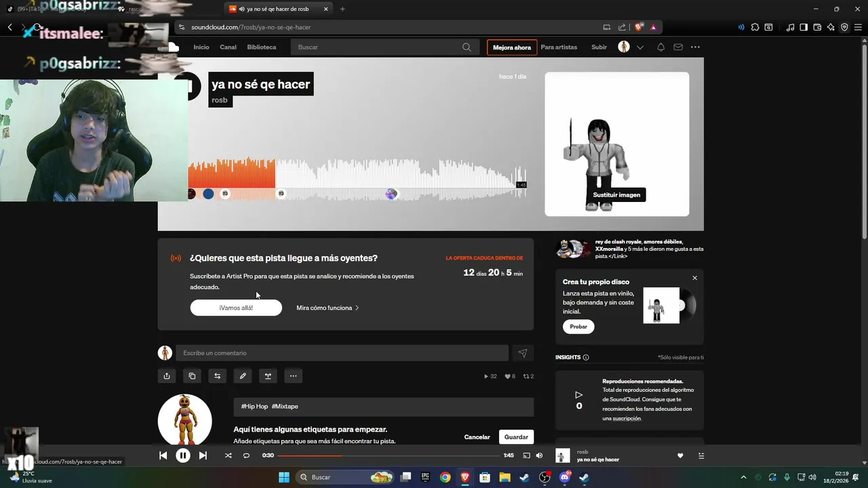Switch to the TikTok browser tab
This screenshot has height=488, width=868.
tap(54, 9)
